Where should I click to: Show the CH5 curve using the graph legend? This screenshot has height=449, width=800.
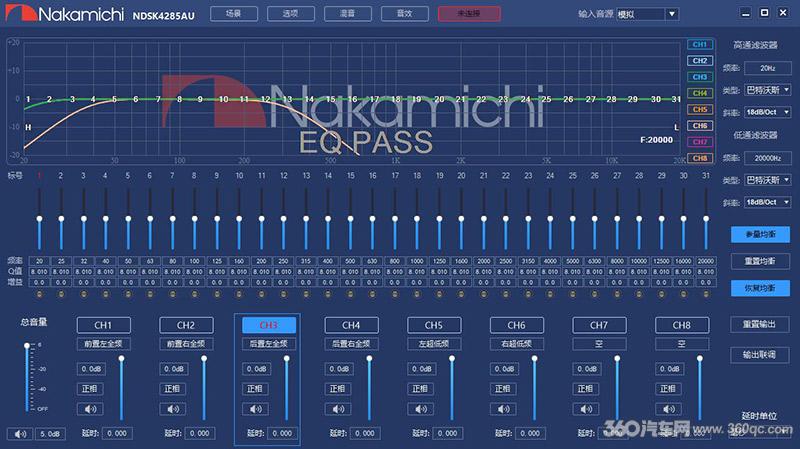700,109
